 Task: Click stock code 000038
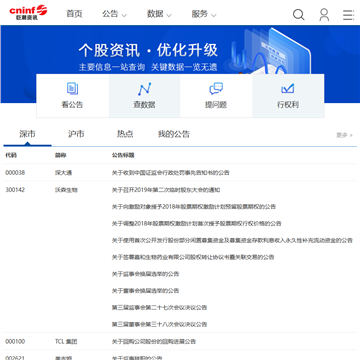[15, 173]
